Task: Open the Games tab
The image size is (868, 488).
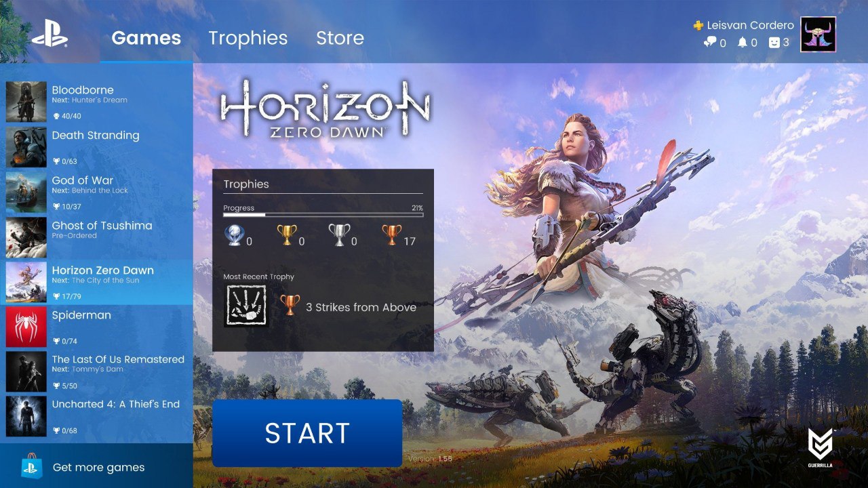Action: click(146, 38)
